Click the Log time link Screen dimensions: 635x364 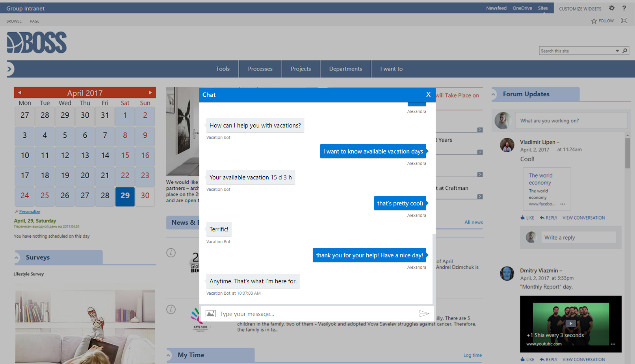(x=472, y=355)
